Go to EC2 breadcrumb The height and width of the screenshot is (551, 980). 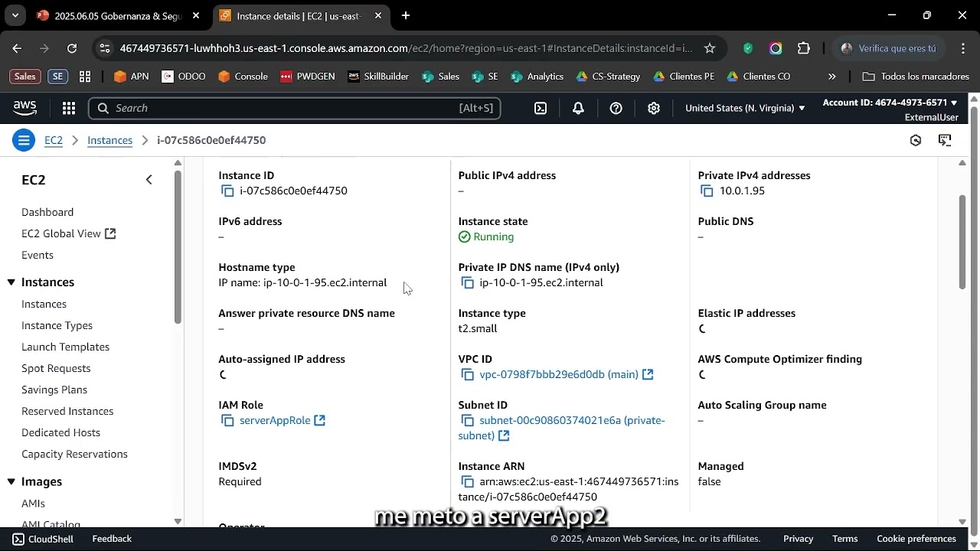pyautogui.click(x=54, y=140)
